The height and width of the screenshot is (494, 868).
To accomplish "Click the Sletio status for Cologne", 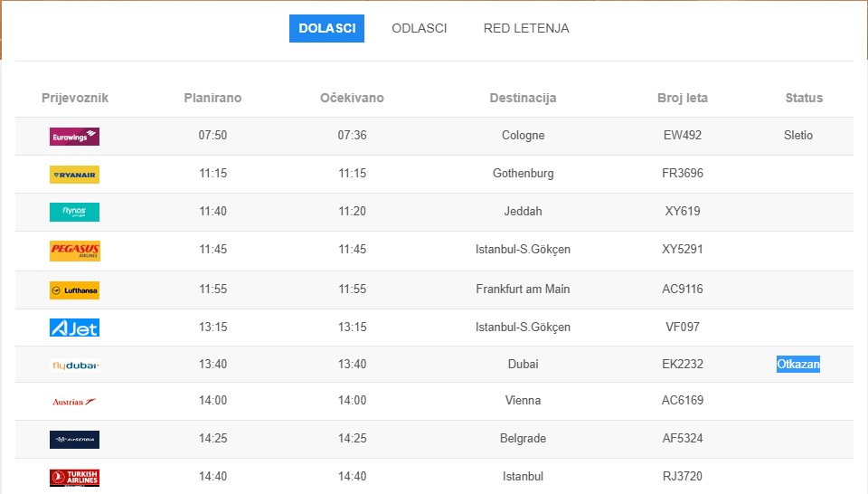I will pyautogui.click(x=798, y=136).
